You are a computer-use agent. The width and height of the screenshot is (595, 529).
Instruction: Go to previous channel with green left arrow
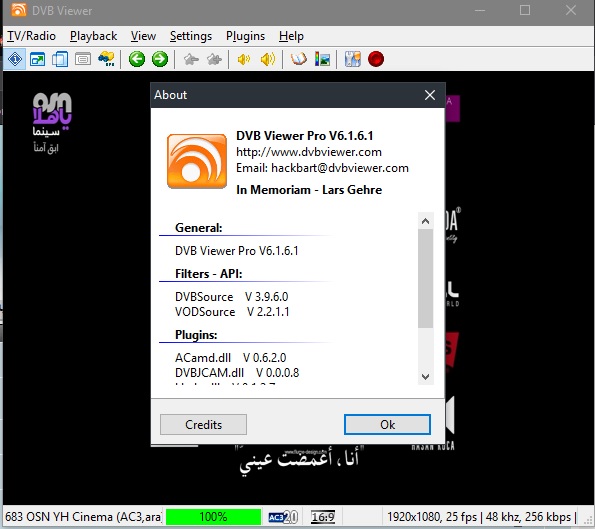[137, 59]
